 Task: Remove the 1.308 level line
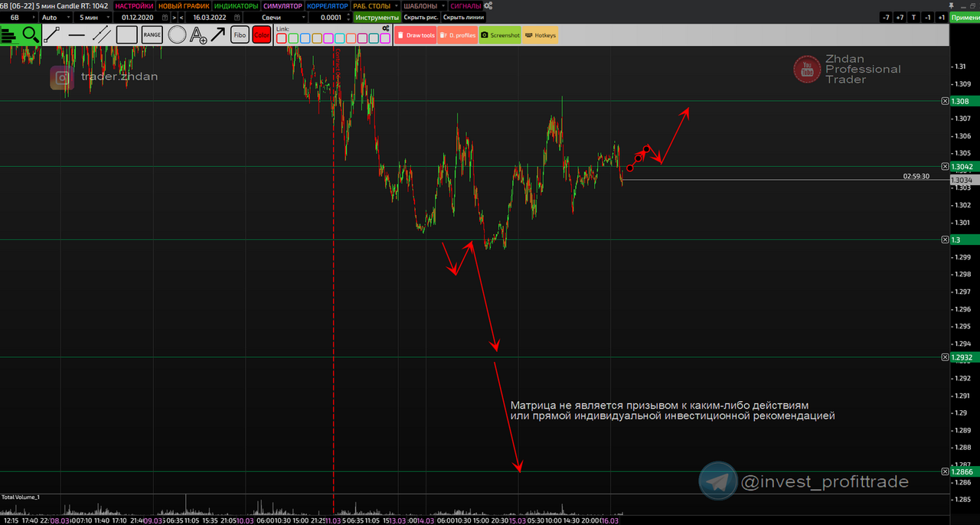[x=945, y=101]
